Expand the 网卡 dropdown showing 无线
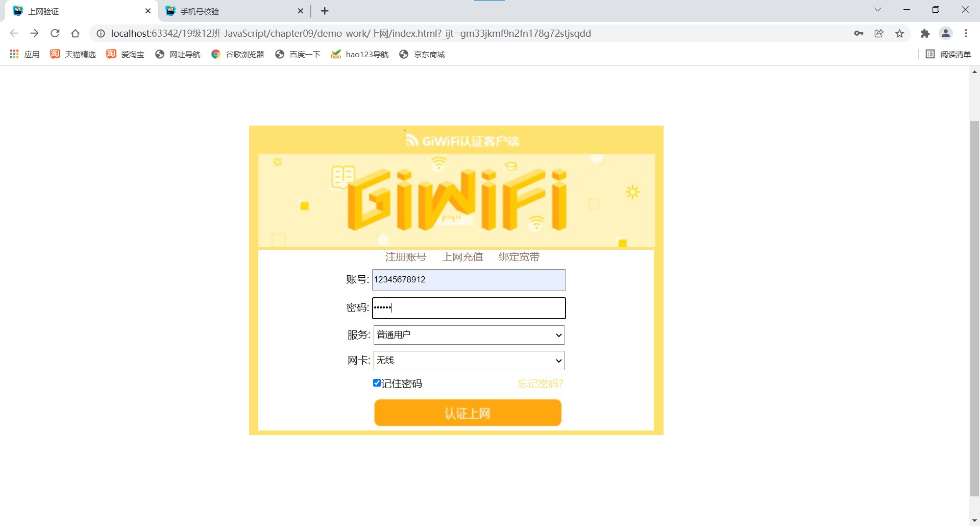This screenshot has height=526, width=980. (469, 361)
